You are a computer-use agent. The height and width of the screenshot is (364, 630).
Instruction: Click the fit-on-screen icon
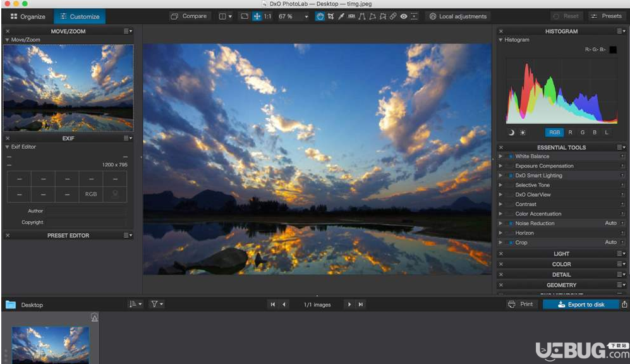click(x=245, y=16)
